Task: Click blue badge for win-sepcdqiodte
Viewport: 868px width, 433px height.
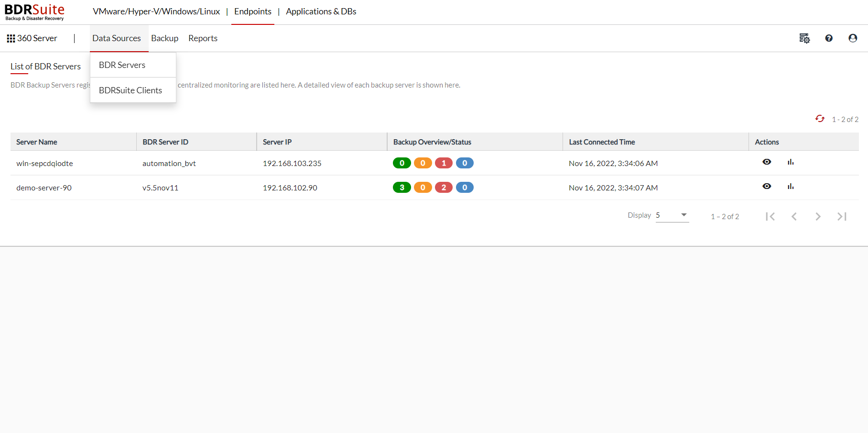Action: tap(465, 163)
